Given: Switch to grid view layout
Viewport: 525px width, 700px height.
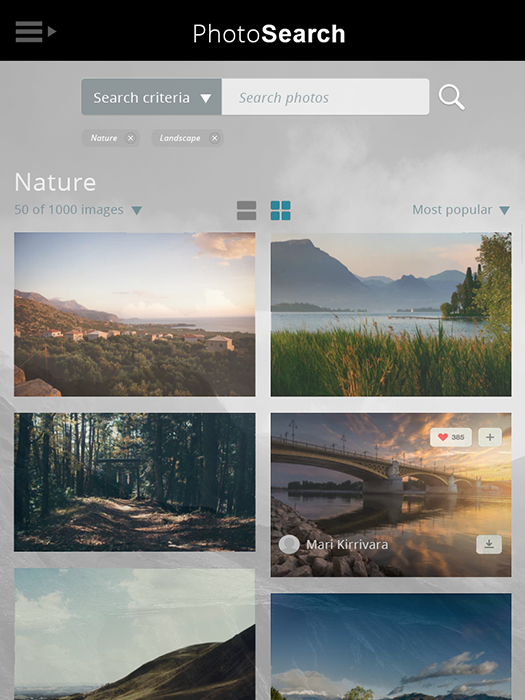Looking at the screenshot, I should [280, 210].
